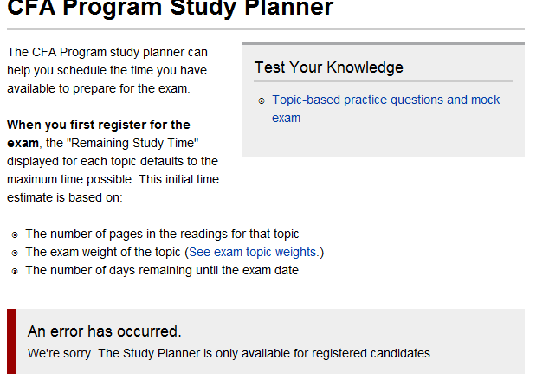536x392 pixels.
Task: Click the "An error has occurred." heading
Action: pos(104,331)
